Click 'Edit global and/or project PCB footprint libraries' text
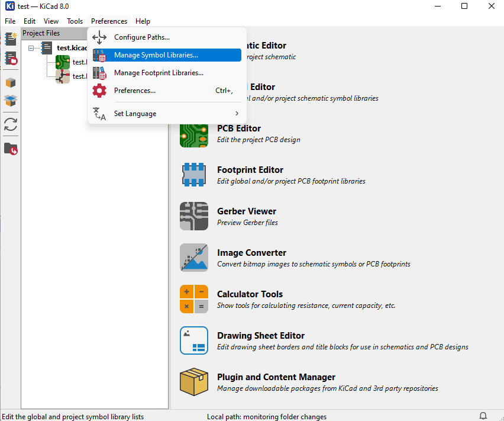The width and height of the screenshot is (504, 421). click(291, 181)
